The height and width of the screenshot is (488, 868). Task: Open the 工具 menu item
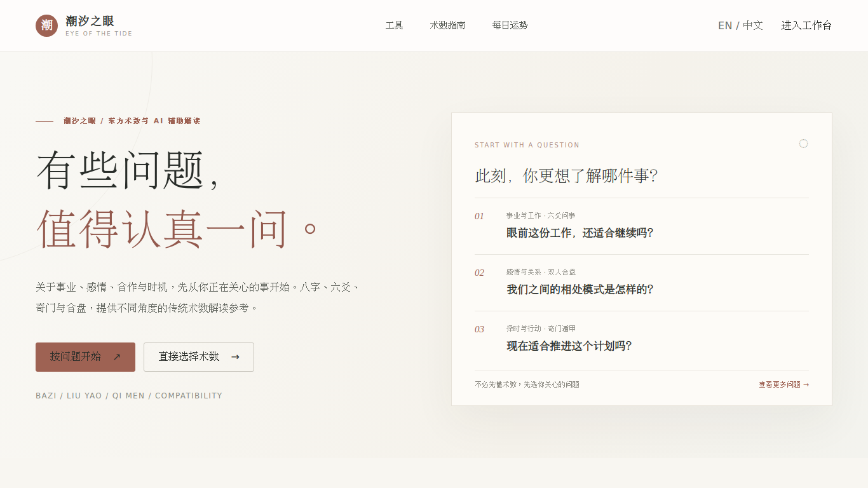[394, 25]
